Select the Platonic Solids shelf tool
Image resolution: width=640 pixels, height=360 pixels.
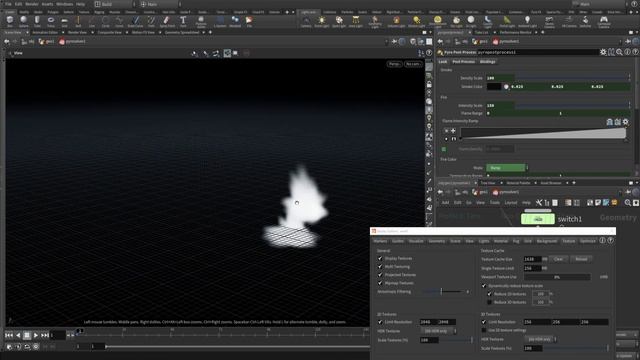[x=201, y=21]
